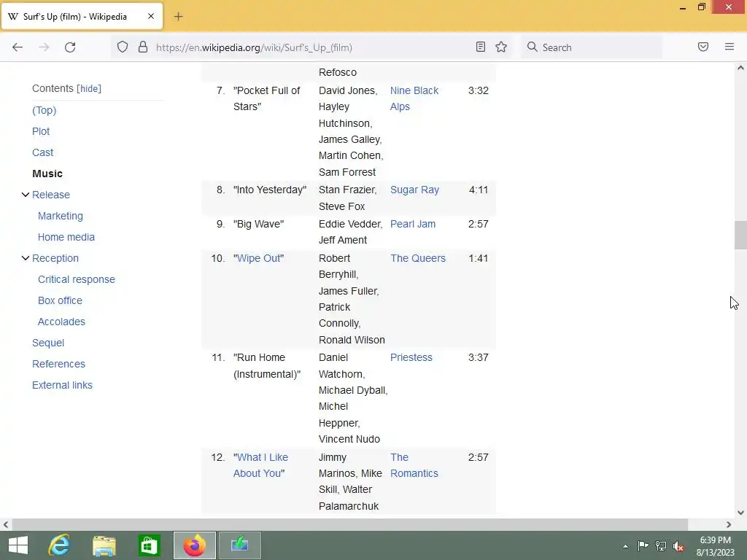Screen dimensions: 747x560
Task: Select "Run Home (Instrumental)" title
Action: point(267,366)
